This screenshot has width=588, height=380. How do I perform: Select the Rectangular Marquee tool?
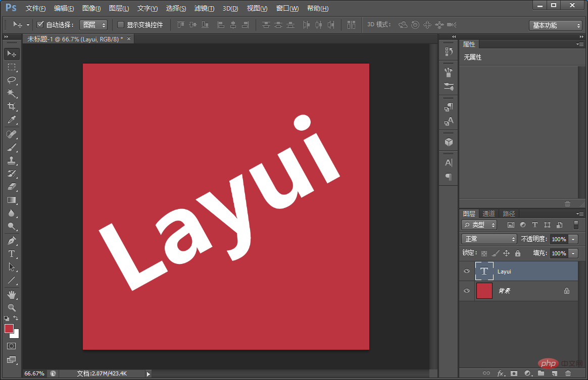coord(12,67)
